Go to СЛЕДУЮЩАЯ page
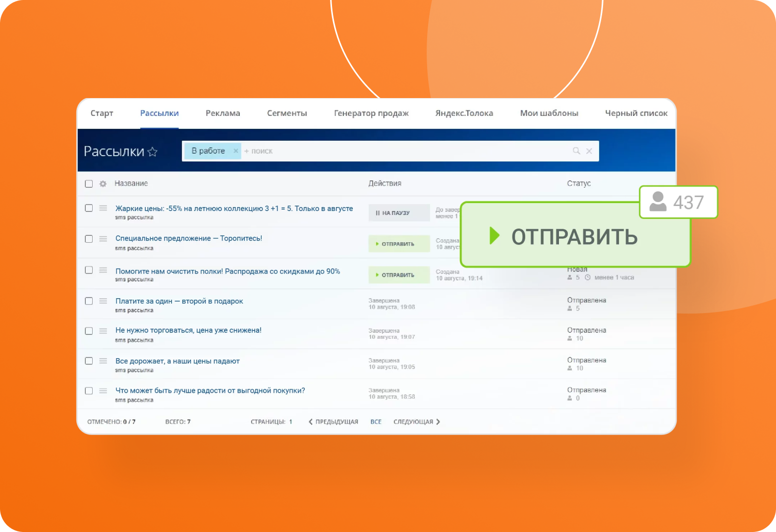776x532 pixels. [417, 422]
